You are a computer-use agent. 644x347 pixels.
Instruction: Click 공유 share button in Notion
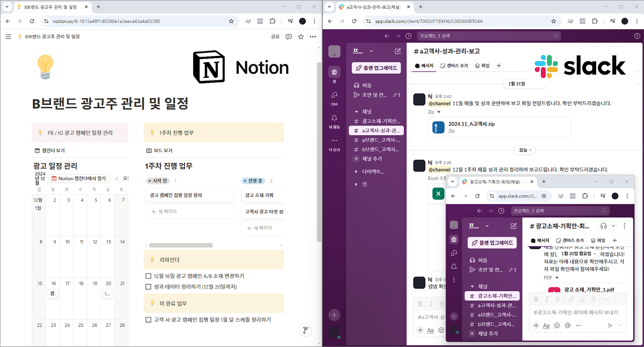pos(275,37)
